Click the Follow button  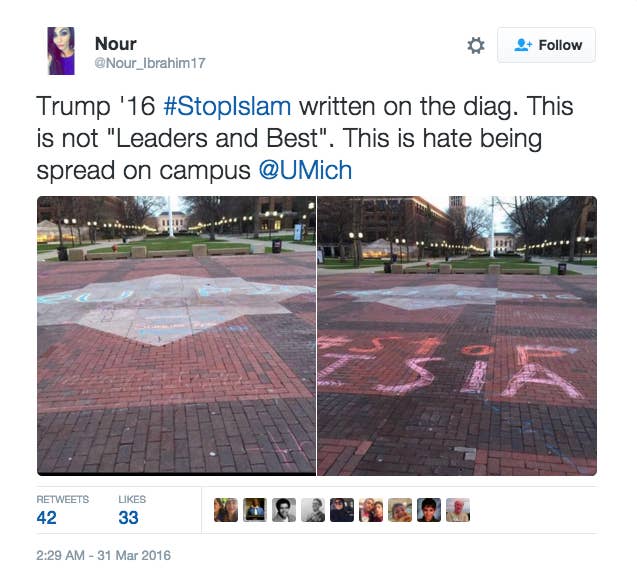[546, 45]
